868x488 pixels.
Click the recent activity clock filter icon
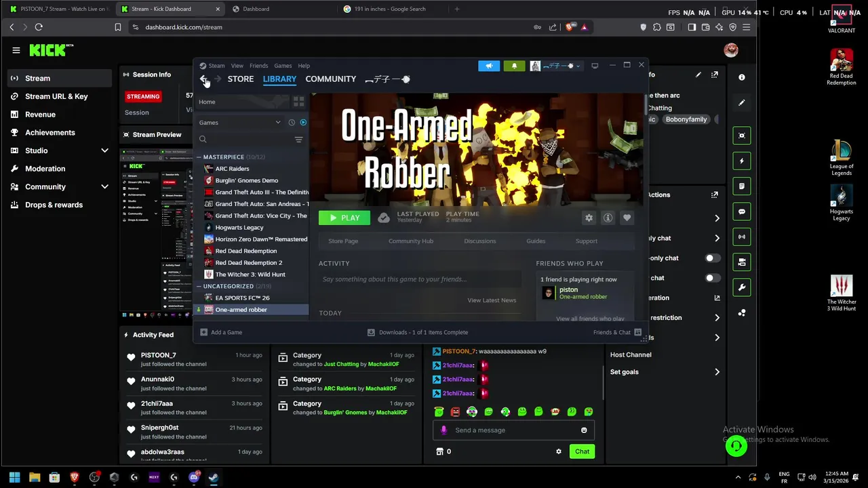tap(292, 123)
